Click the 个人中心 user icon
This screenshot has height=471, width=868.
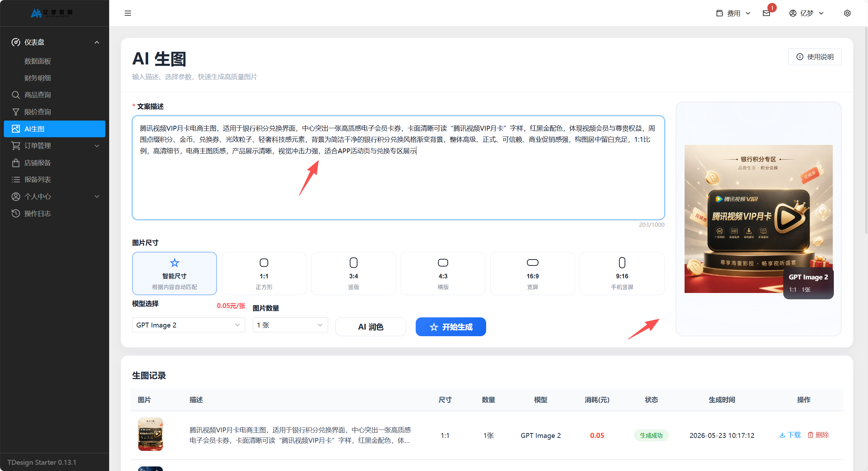click(x=16, y=196)
